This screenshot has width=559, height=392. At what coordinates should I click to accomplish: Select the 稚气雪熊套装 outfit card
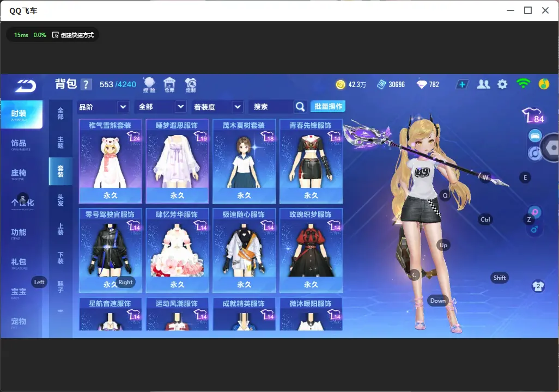pos(111,161)
